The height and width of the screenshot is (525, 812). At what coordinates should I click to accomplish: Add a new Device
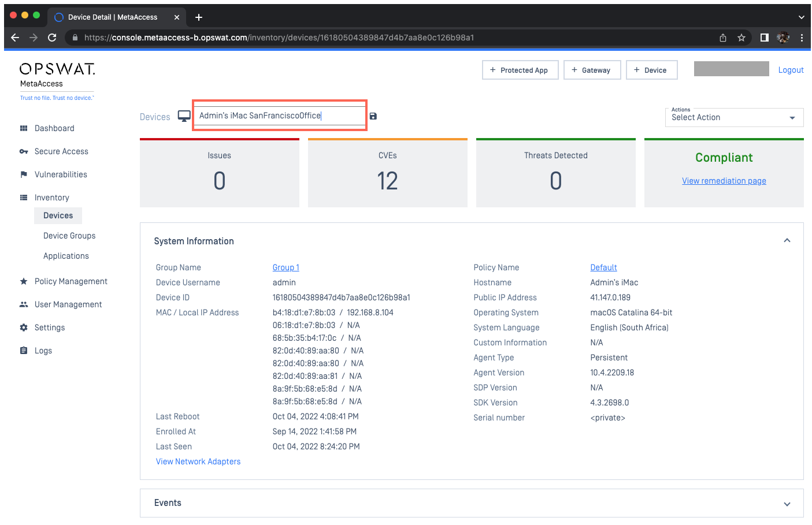coord(651,70)
